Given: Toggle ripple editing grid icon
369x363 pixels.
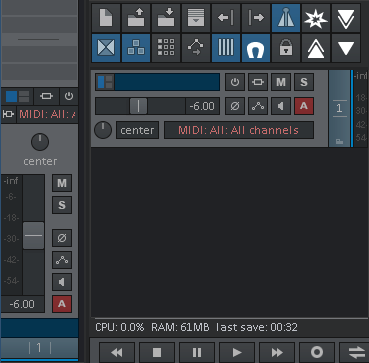Looking at the screenshot, I should 166,48.
